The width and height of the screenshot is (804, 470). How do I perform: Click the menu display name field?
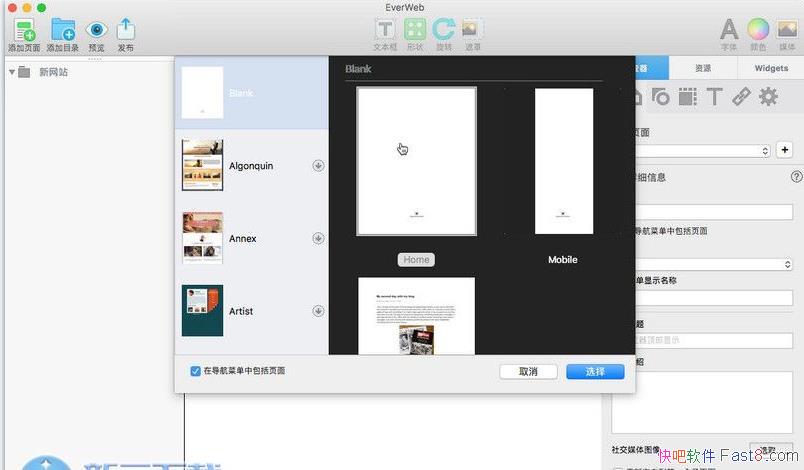click(x=714, y=298)
